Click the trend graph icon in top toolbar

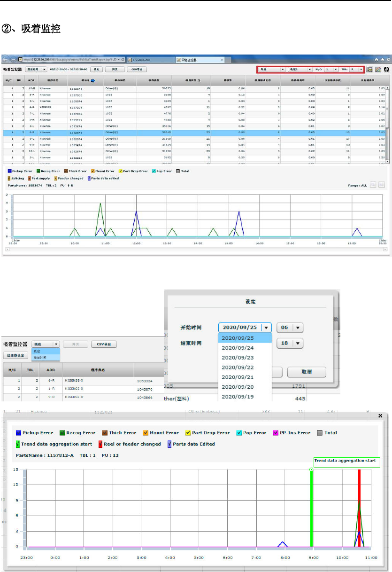[377, 69]
